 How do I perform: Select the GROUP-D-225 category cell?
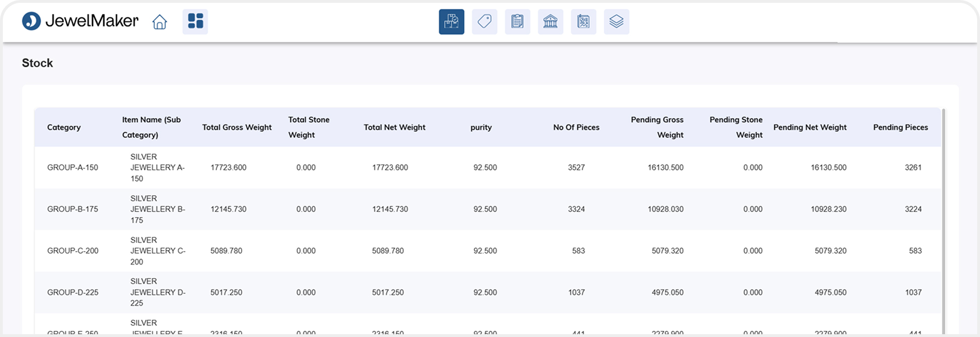[73, 292]
